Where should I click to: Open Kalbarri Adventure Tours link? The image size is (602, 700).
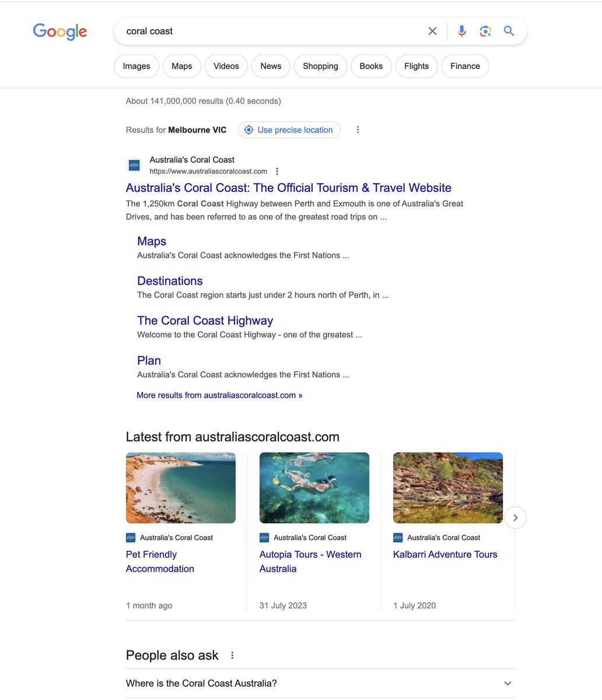point(445,555)
